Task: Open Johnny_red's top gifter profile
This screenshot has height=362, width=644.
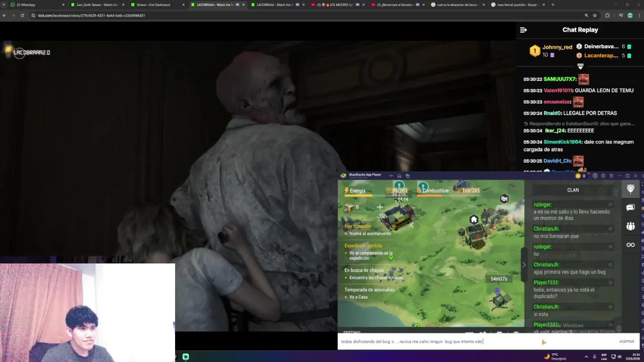Action: click(551, 50)
